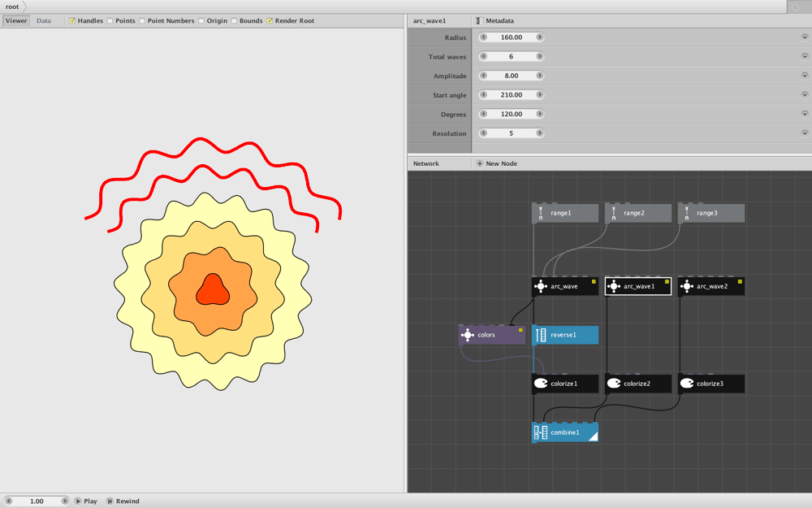Viewport: 812px width, 508px height.
Task: Click the Rewind button label
Action: click(127, 501)
